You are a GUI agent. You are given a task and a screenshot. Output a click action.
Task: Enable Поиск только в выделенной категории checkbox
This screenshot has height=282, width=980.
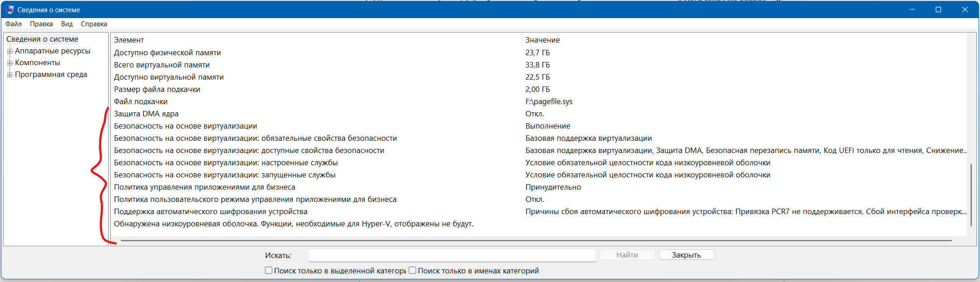269,270
